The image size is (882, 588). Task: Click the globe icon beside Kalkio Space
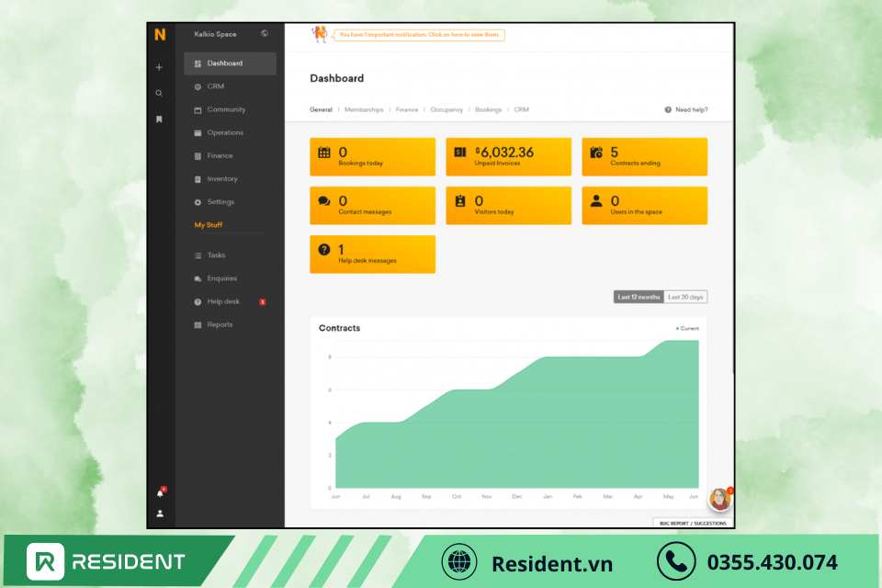coord(265,34)
